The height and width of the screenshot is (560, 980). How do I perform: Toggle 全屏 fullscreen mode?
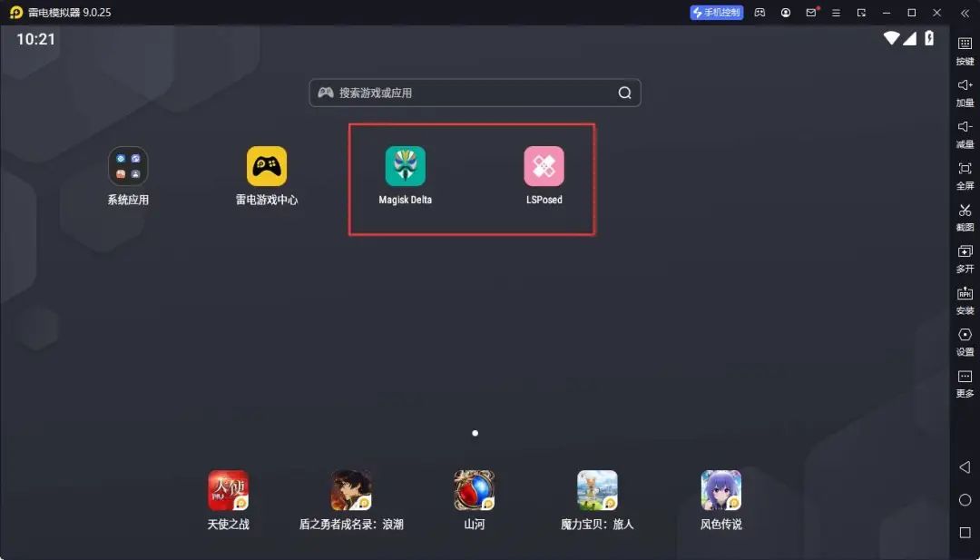click(x=965, y=176)
